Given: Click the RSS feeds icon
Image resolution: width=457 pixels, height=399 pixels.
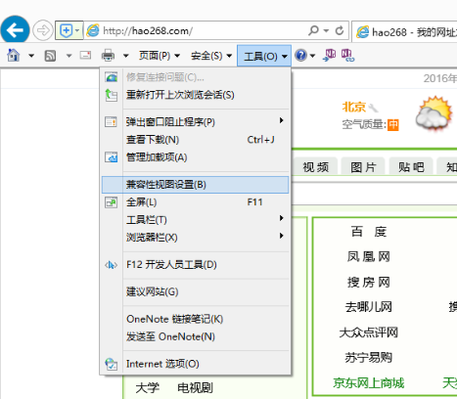Looking at the screenshot, I should point(50,56).
